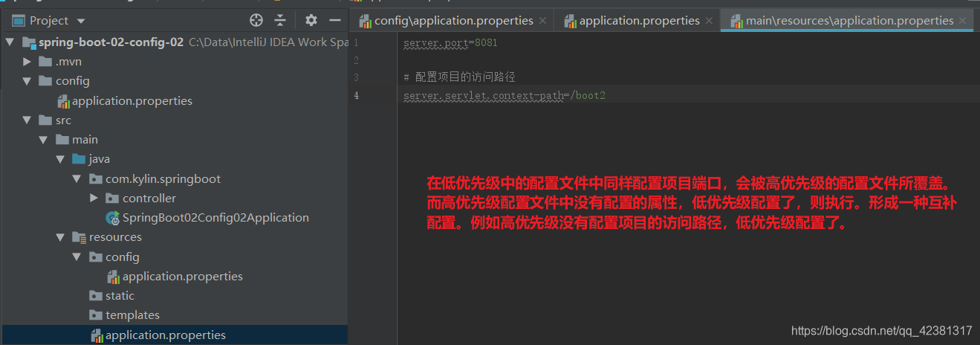Switch to config\application.properties tab

click(453, 21)
